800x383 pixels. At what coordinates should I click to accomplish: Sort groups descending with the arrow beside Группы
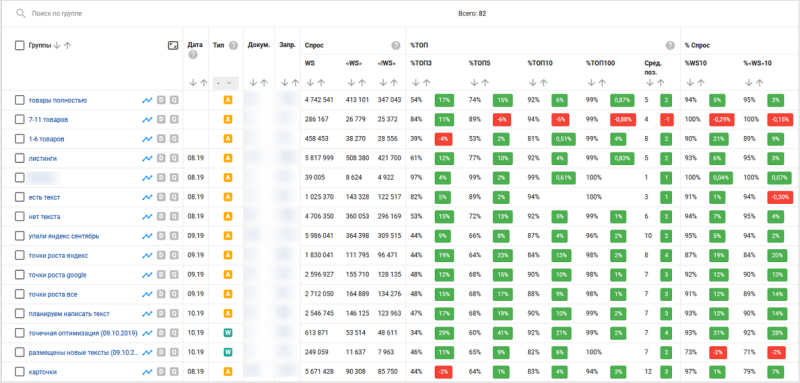pos(57,45)
